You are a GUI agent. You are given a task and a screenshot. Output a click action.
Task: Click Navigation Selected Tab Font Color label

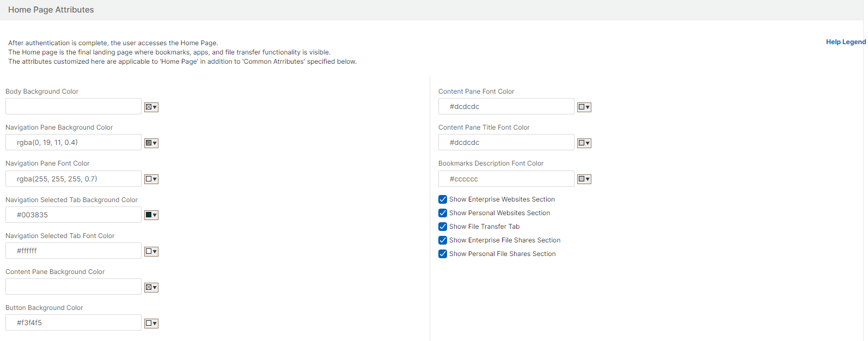coord(60,236)
